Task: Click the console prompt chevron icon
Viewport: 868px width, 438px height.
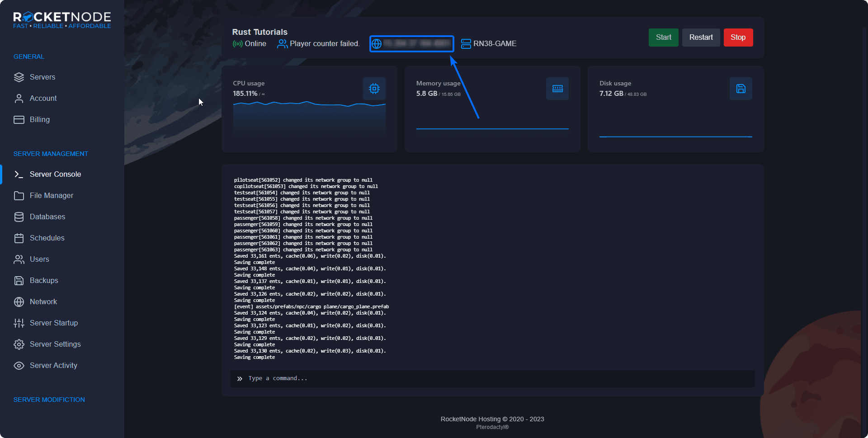Action: 240,379
